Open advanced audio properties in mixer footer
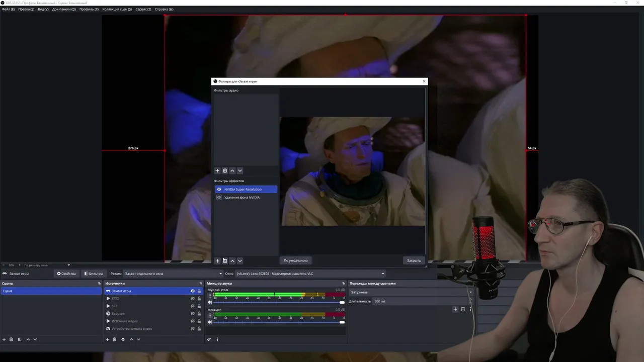 point(209,339)
